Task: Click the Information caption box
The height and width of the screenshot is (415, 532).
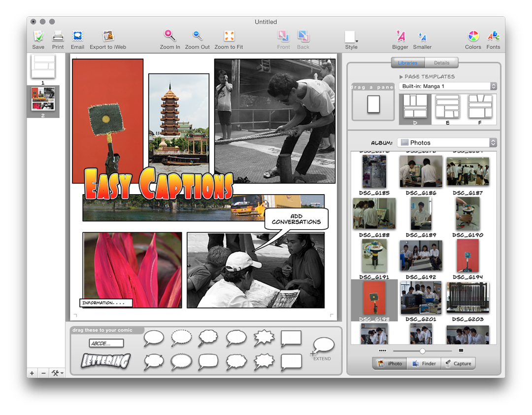Action: tap(106, 303)
